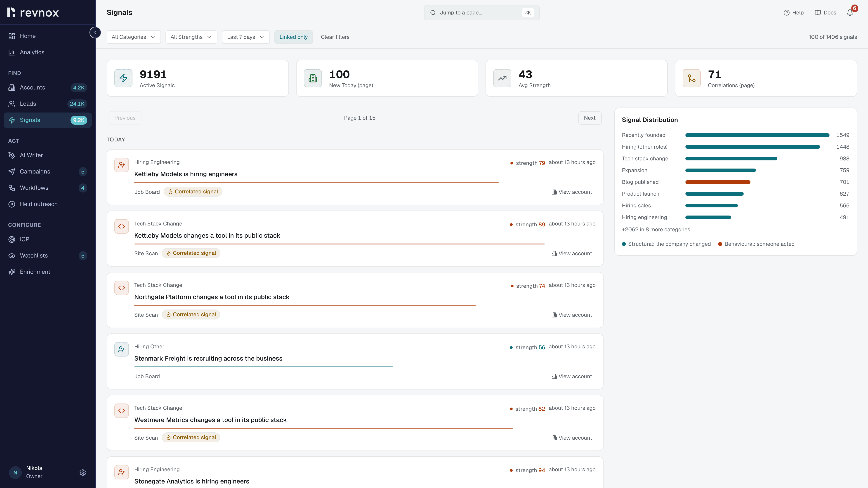The height and width of the screenshot is (488, 868).
Task: Click the hiring icon on Kettleby Models engineers card
Action: click(121, 165)
